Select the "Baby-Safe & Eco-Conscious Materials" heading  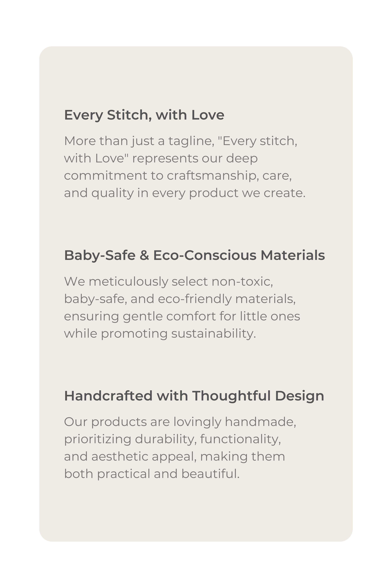[x=195, y=255]
